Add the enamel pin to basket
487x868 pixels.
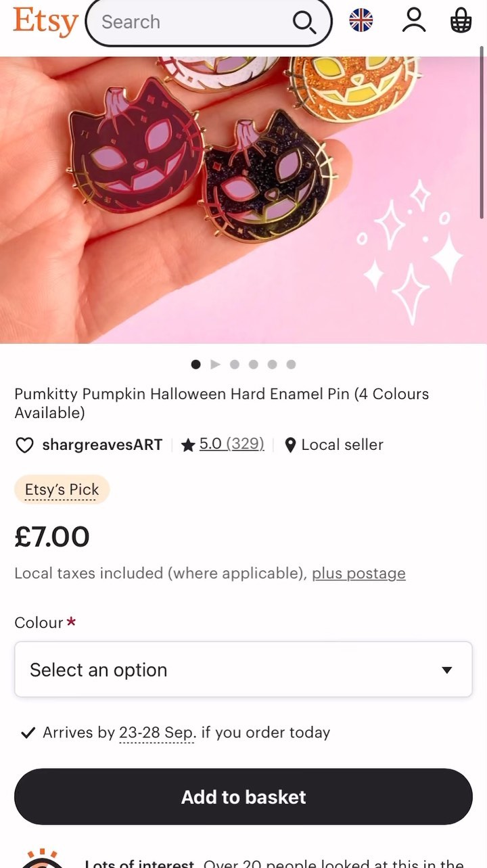pyautogui.click(x=243, y=796)
